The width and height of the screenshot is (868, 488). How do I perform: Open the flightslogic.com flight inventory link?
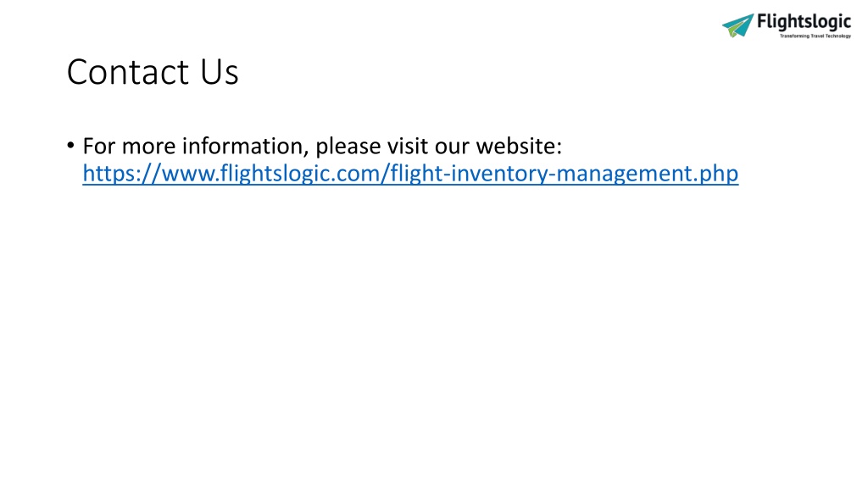(x=410, y=174)
